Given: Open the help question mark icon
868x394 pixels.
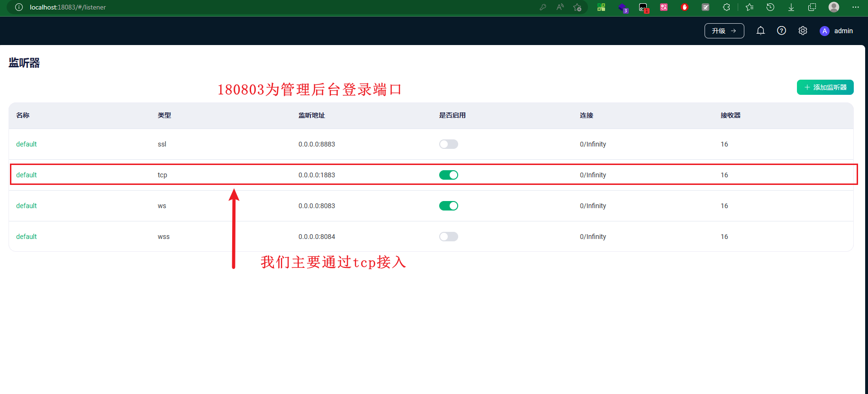Looking at the screenshot, I should click(782, 31).
